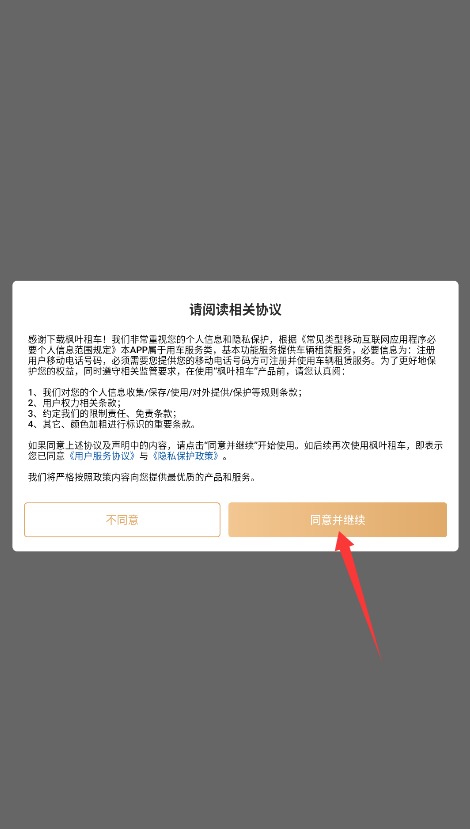Viewport: 470px width, 829px height.
Task: Select list item 2 用户权力相关条款
Action: click(74, 403)
